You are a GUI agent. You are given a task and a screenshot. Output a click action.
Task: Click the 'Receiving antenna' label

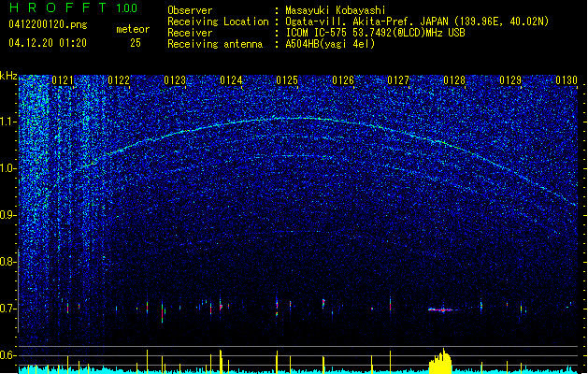click(215, 44)
